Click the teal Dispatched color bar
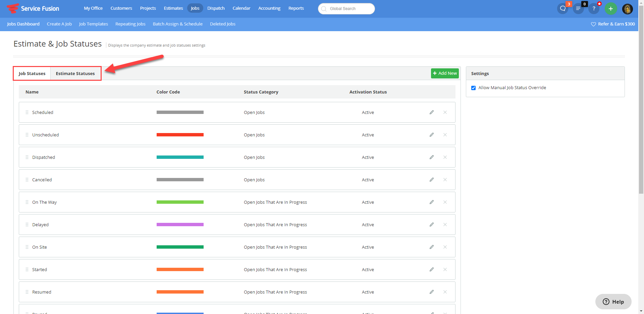This screenshot has height=314, width=644. point(180,157)
